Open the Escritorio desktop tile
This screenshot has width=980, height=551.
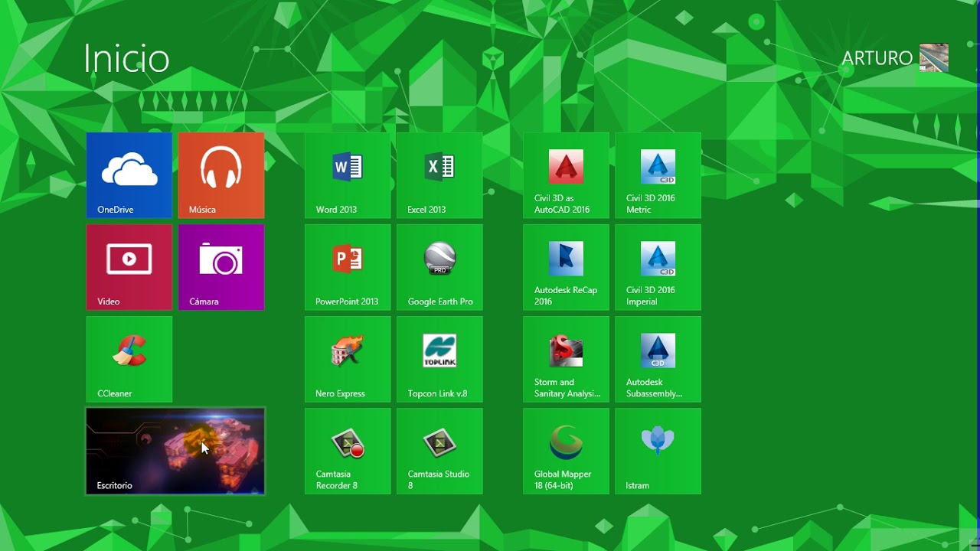175,451
